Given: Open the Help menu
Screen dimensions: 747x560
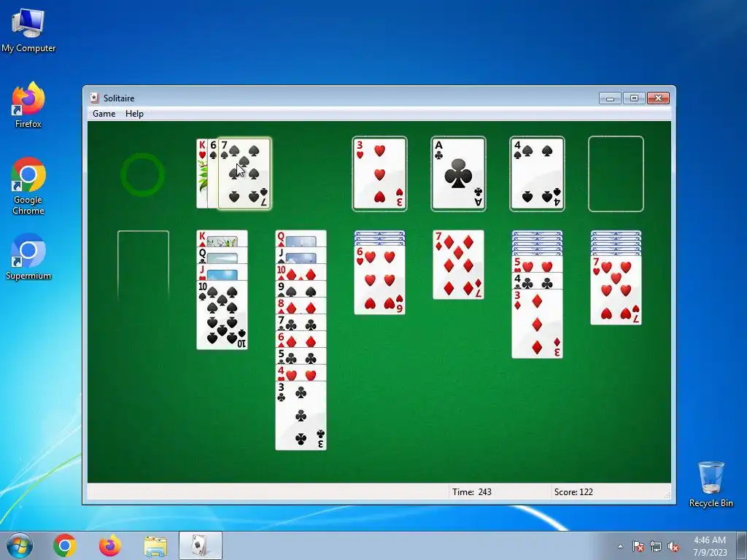Looking at the screenshot, I should pos(134,113).
